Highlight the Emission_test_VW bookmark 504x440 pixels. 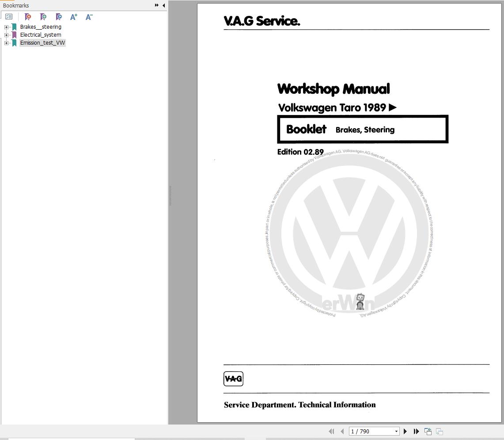point(42,42)
